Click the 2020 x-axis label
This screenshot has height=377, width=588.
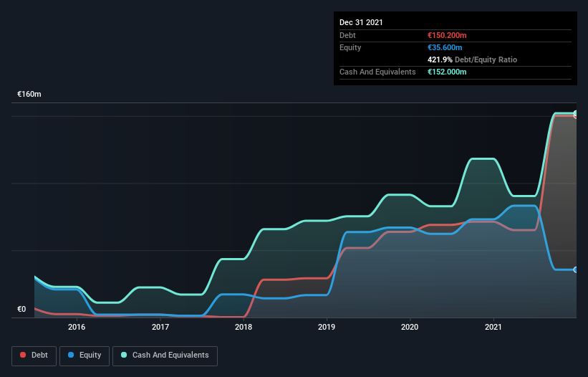coord(410,327)
